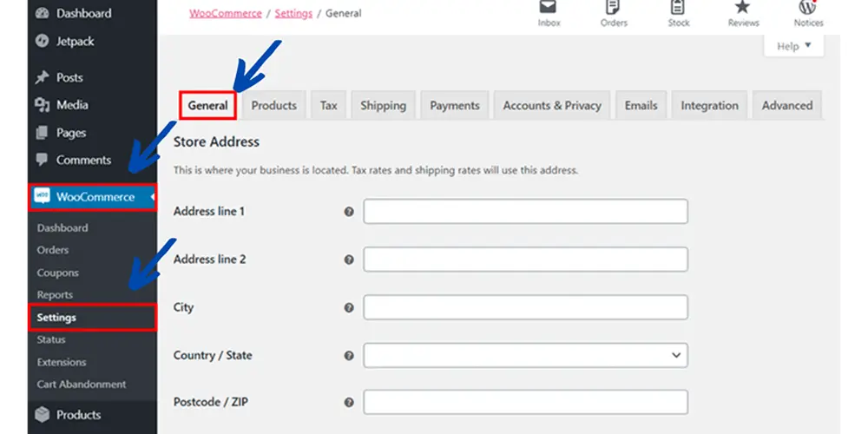Show help tip for Address line 1
The width and height of the screenshot is (868, 434).
tap(349, 212)
